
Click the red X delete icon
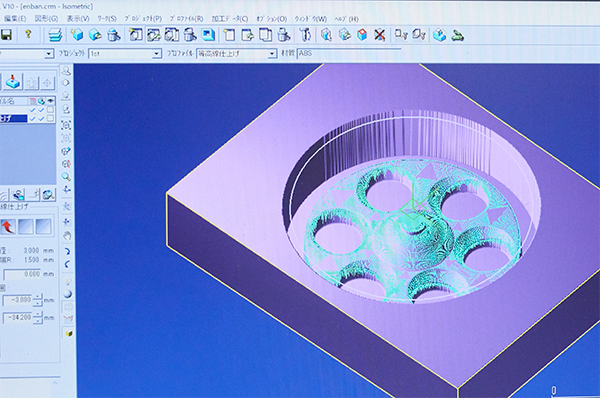(379, 35)
